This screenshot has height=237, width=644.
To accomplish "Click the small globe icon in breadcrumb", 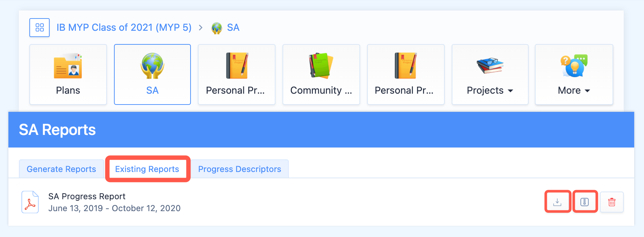I will [x=217, y=28].
